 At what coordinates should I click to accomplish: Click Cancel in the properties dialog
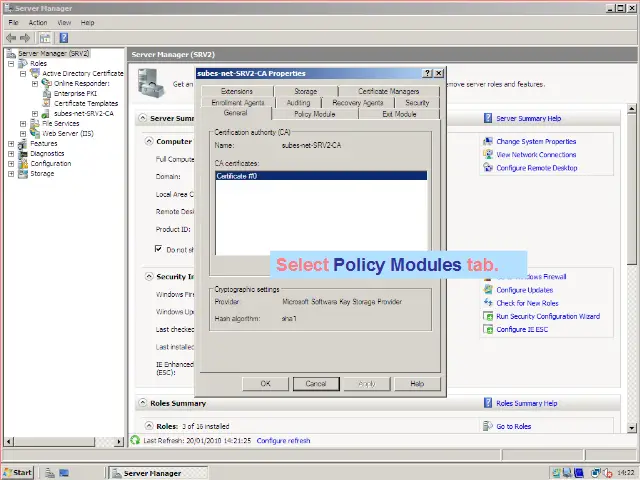(x=316, y=384)
